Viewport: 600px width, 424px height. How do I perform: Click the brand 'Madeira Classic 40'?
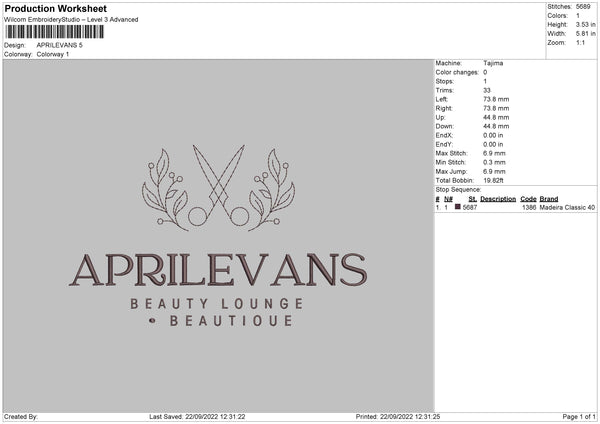[567, 207]
